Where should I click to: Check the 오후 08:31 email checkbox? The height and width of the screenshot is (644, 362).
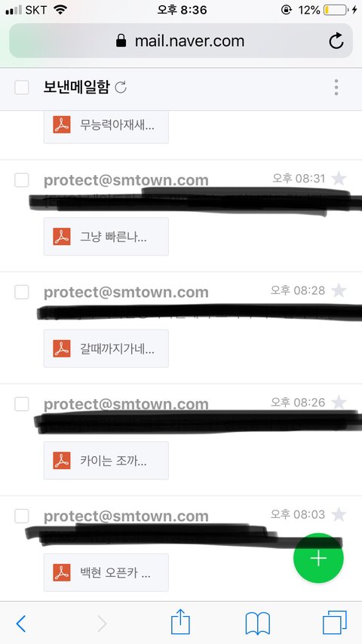point(22,180)
